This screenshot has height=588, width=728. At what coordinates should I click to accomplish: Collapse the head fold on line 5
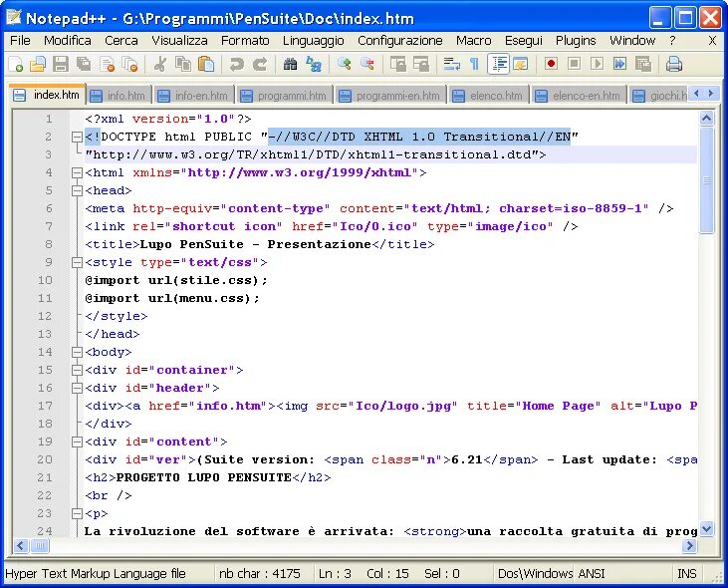tap(77, 190)
